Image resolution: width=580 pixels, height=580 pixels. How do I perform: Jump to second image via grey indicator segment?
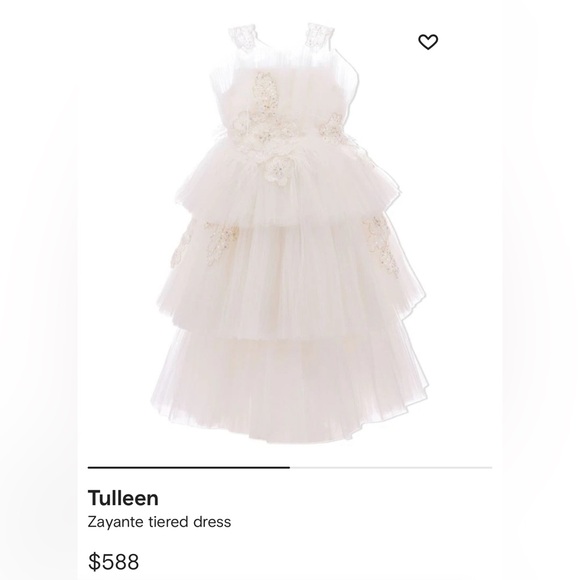click(x=391, y=468)
